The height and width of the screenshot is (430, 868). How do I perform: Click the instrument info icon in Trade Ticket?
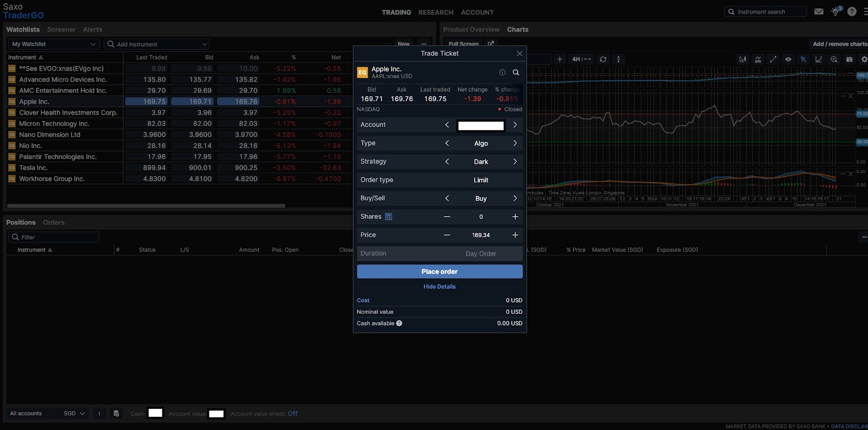click(502, 72)
